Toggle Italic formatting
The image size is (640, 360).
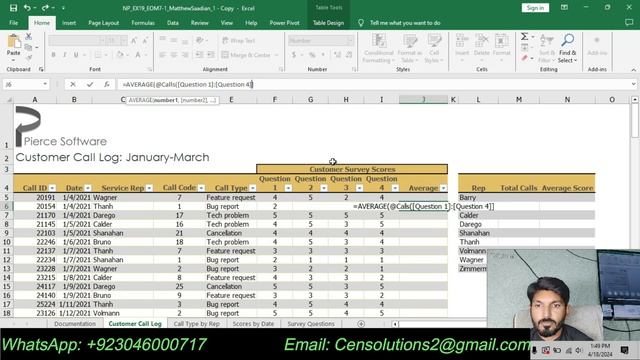[64, 55]
